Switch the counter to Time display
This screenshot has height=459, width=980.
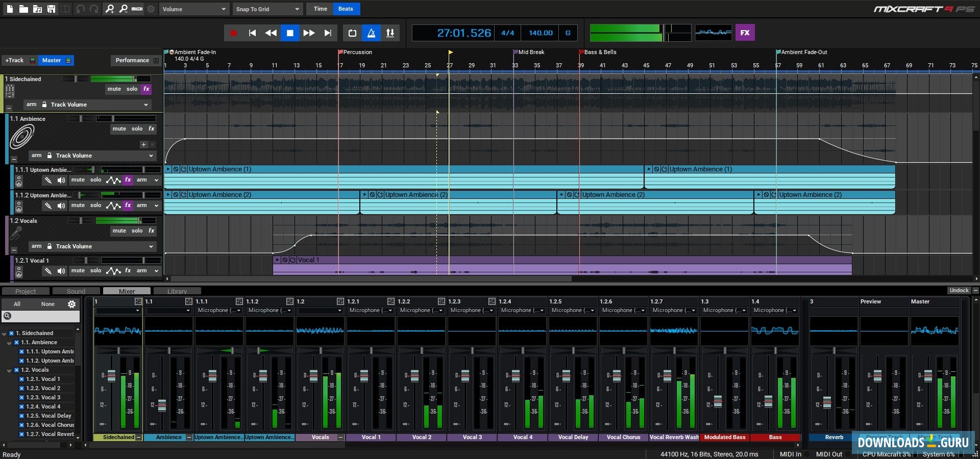point(320,9)
